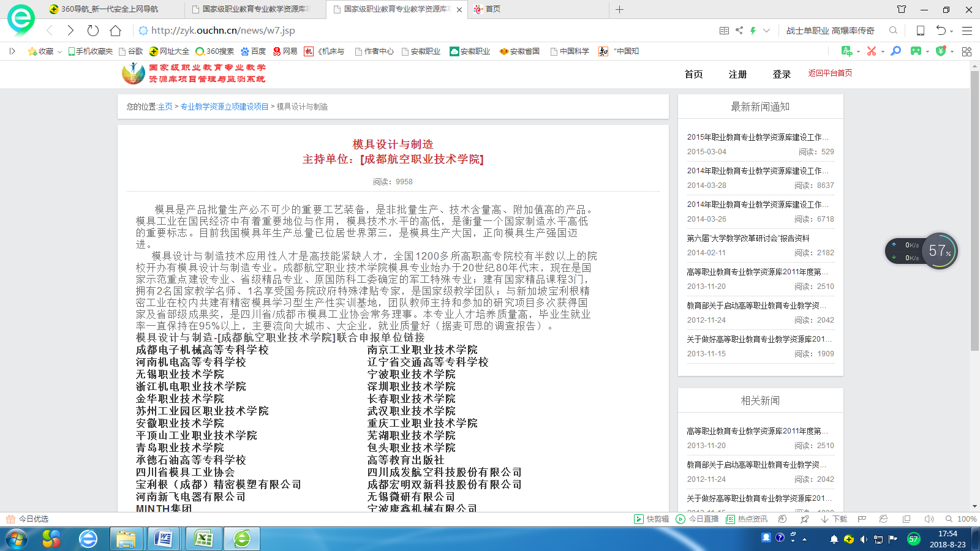Click the translate icon in toolbar
Image resolution: width=980 pixels, height=551 pixels.
pyautogui.click(x=846, y=51)
